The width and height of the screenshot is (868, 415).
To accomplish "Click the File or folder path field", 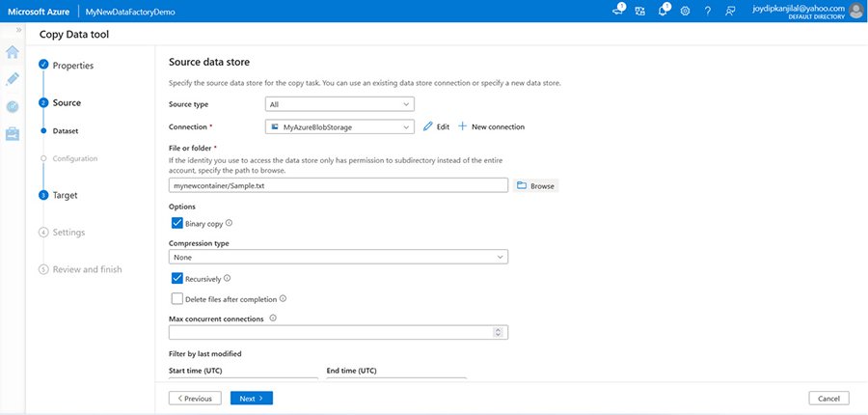I will click(338, 185).
